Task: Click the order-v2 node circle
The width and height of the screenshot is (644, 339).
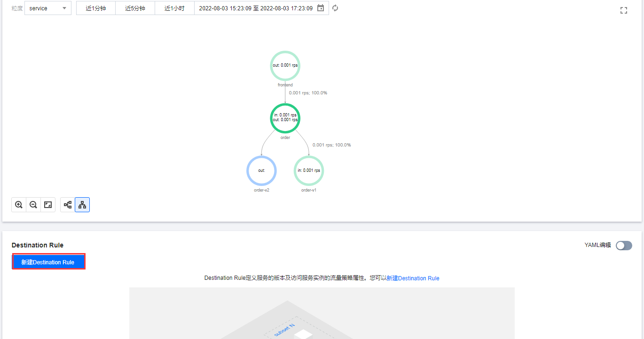Action: point(261,170)
